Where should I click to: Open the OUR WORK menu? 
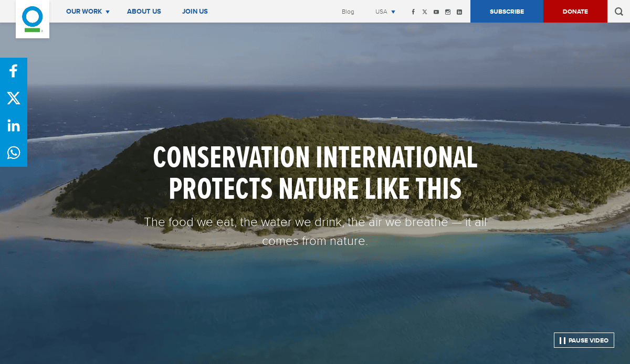click(x=84, y=11)
